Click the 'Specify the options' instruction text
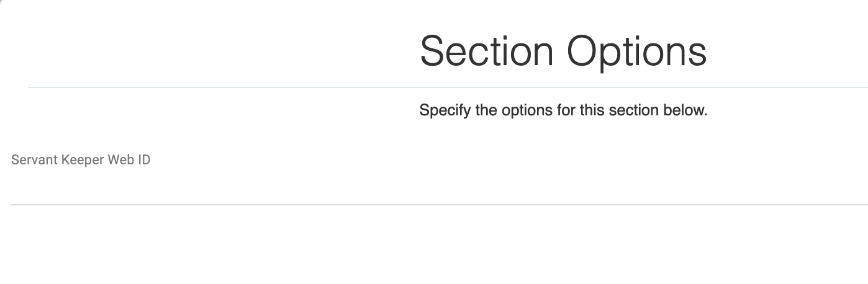The width and height of the screenshot is (868, 284). 563,111
